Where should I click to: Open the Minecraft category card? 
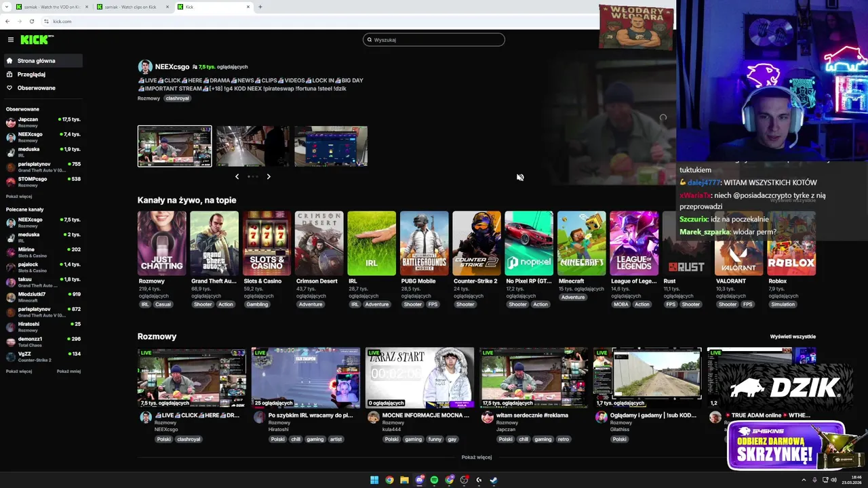[582, 243]
